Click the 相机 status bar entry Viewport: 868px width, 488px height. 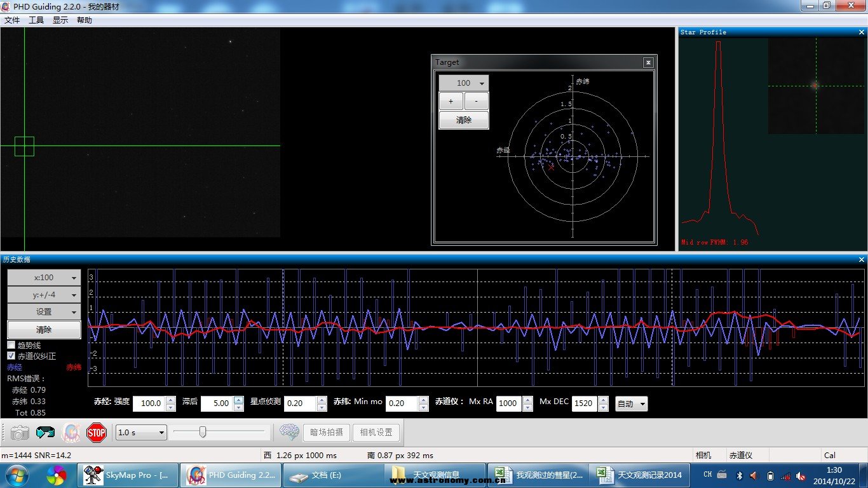[703, 455]
